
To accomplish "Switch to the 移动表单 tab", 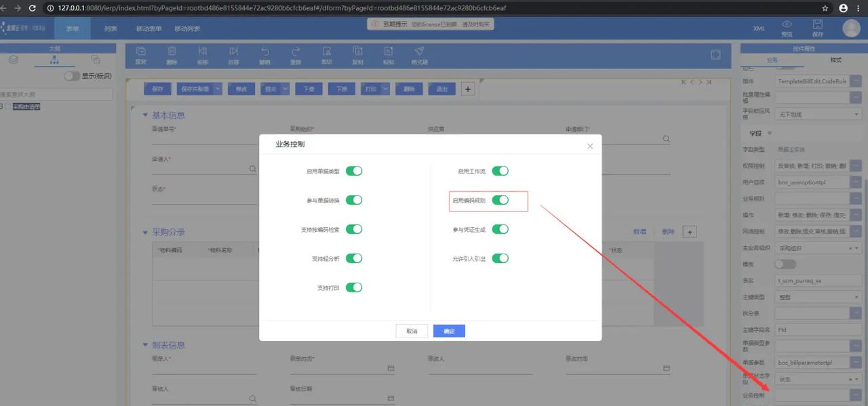I will tap(149, 28).
